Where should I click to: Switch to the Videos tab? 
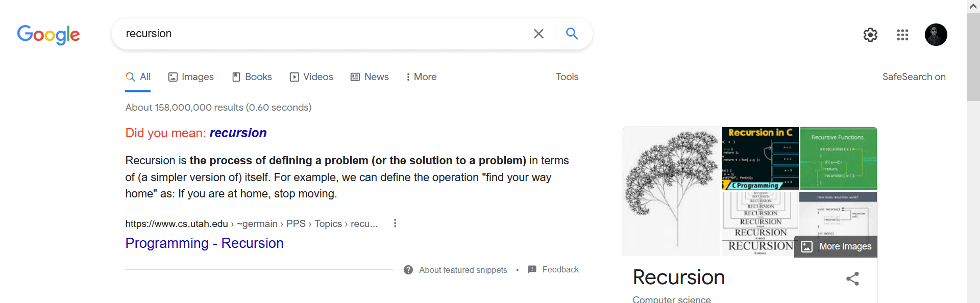[x=311, y=77]
